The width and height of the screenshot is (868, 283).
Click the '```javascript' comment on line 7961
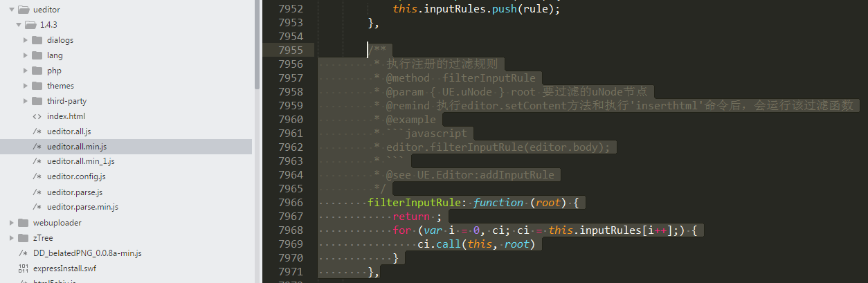[426, 133]
